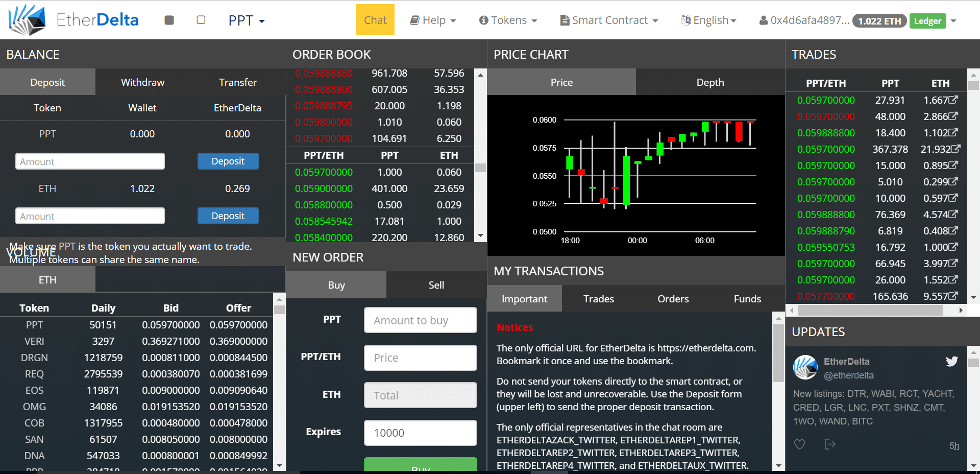Click the yellow Chat button
The image size is (980, 474).
tap(375, 20)
